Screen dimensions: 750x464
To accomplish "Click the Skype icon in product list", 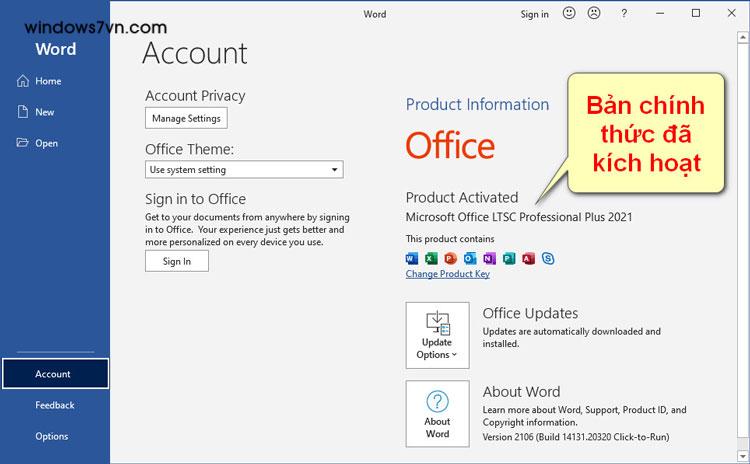I will (x=548, y=258).
